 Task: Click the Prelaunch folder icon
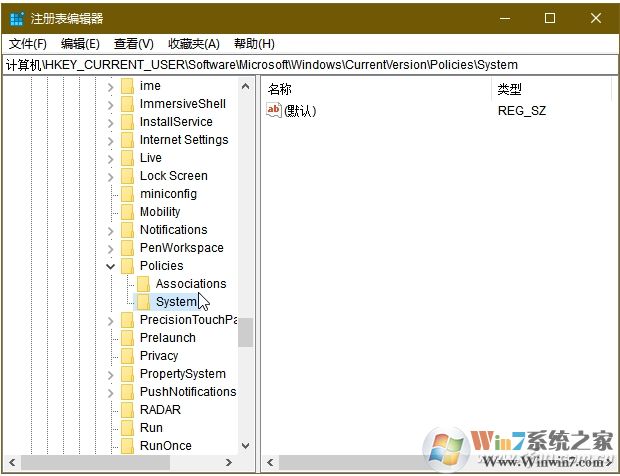pos(127,338)
